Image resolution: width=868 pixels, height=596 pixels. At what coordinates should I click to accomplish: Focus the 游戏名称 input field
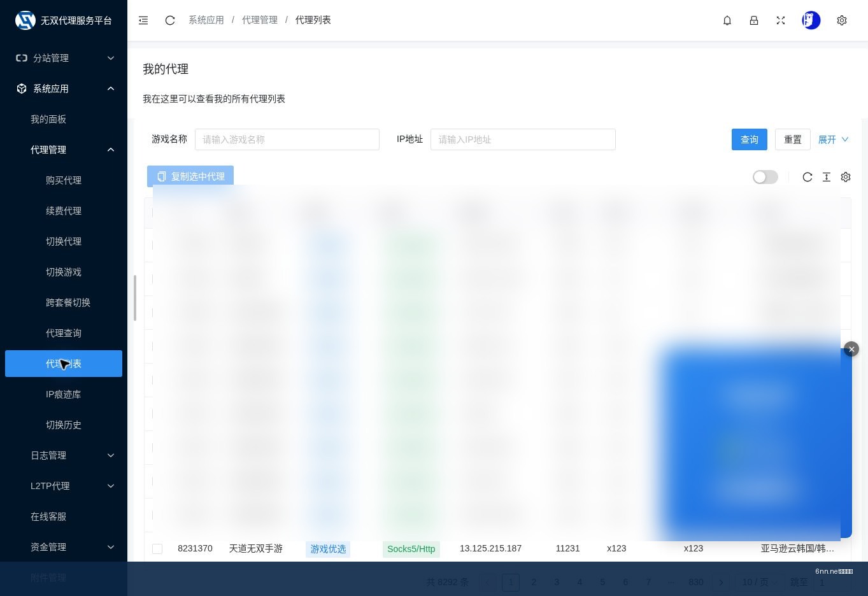click(x=287, y=139)
